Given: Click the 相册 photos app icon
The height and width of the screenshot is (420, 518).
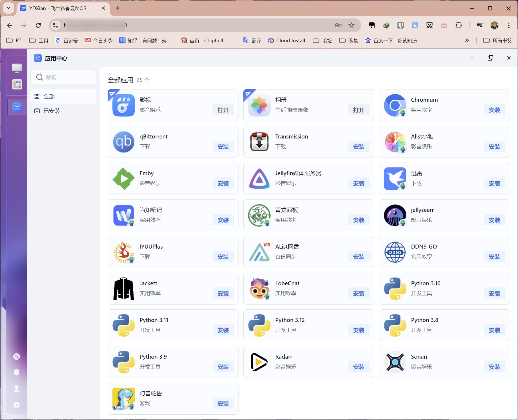Looking at the screenshot, I should point(259,105).
